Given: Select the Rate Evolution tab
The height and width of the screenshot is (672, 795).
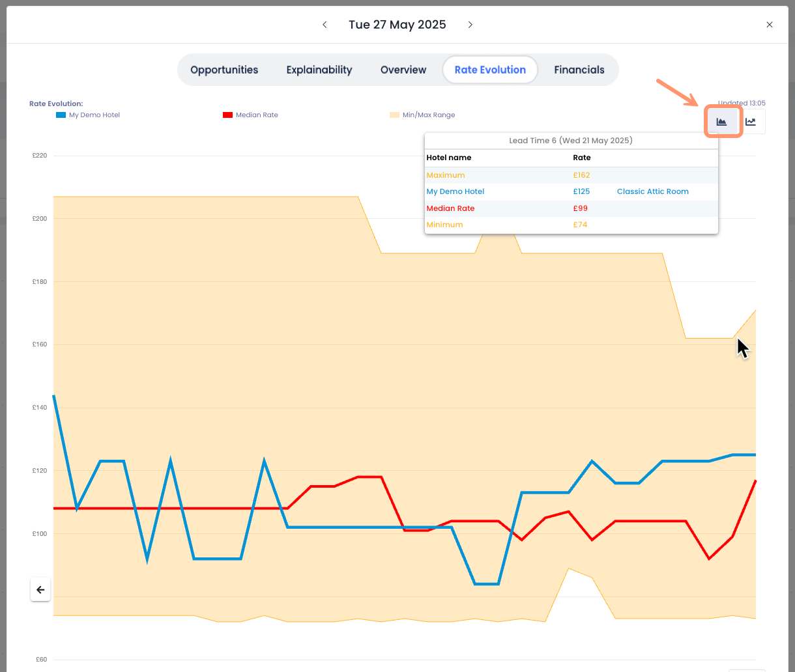Looking at the screenshot, I should click(x=490, y=70).
